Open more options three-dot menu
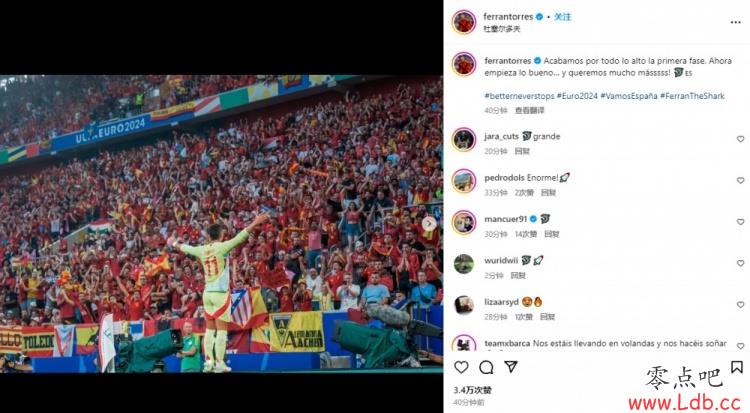 [736, 22]
